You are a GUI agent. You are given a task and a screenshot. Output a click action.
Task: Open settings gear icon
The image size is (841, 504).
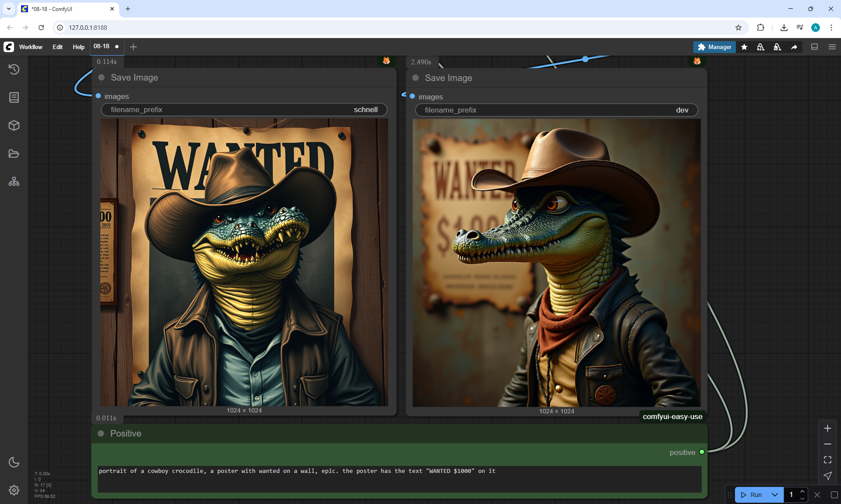coord(14,490)
